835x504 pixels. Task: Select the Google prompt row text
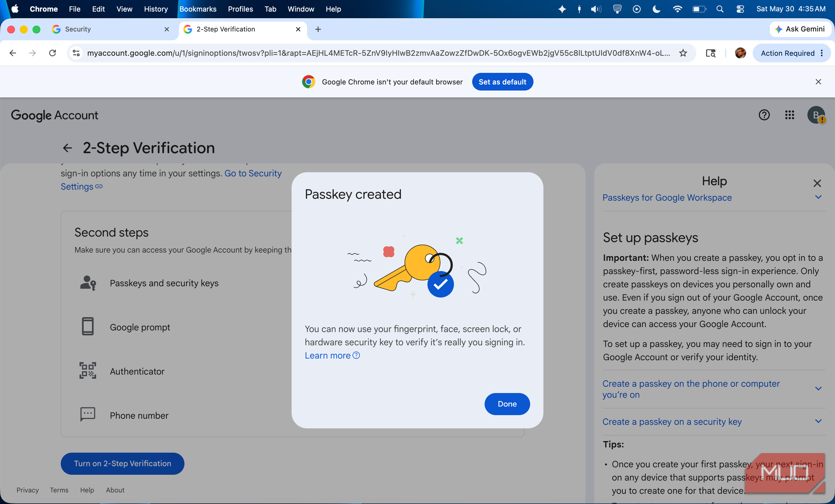(x=140, y=327)
